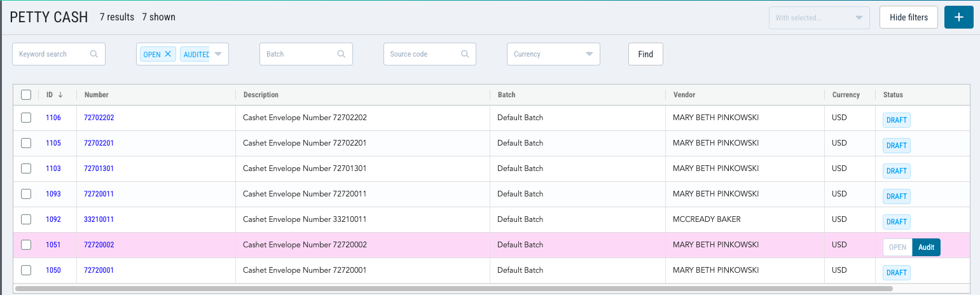This screenshot has height=295, width=980.
Task: Check the box for row 1050
Action: (26, 270)
